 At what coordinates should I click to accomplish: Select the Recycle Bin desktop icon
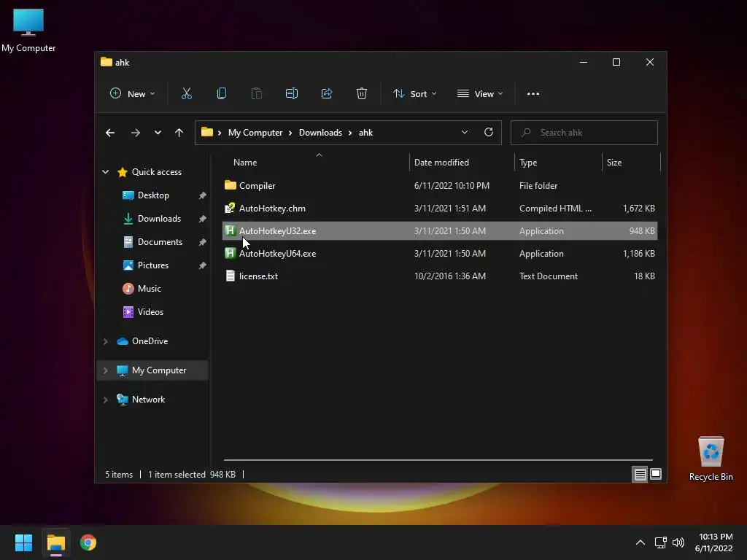tap(711, 459)
